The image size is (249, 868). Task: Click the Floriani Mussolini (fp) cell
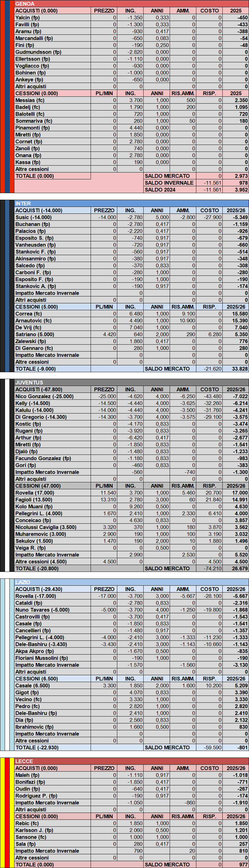point(52,658)
